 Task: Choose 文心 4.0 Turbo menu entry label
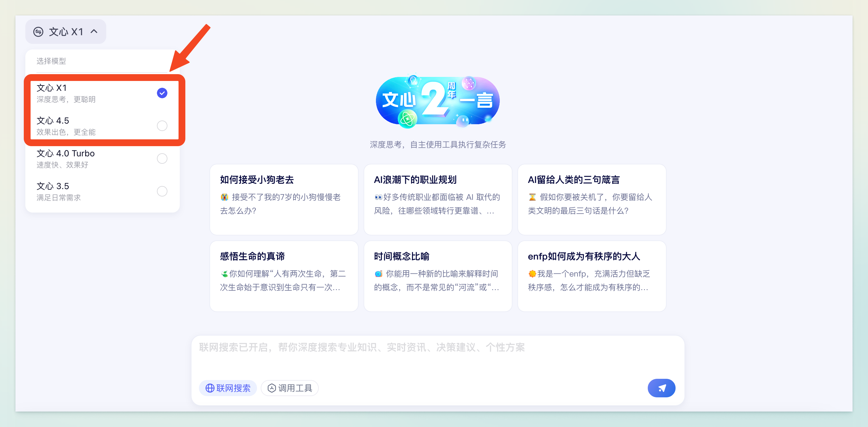tap(66, 154)
